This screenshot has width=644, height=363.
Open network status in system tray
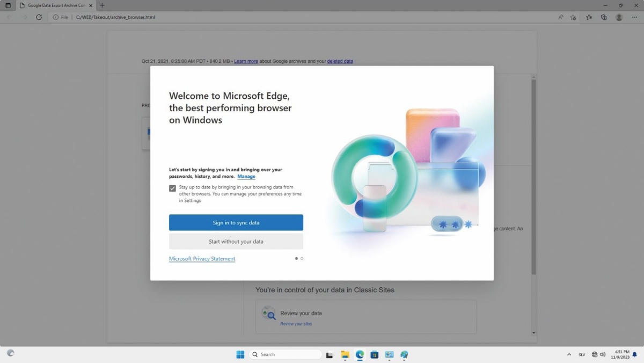pos(595,355)
